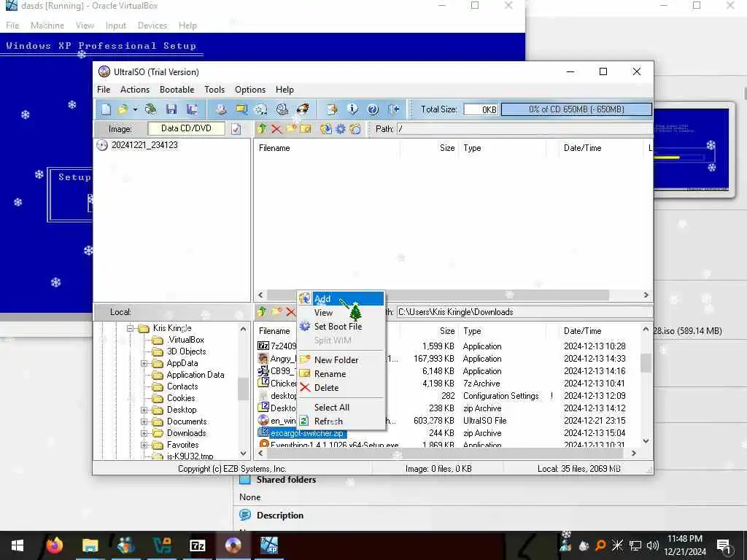Expand the Documents folder node
Image resolution: width=747 pixels, height=560 pixels.
144,421
